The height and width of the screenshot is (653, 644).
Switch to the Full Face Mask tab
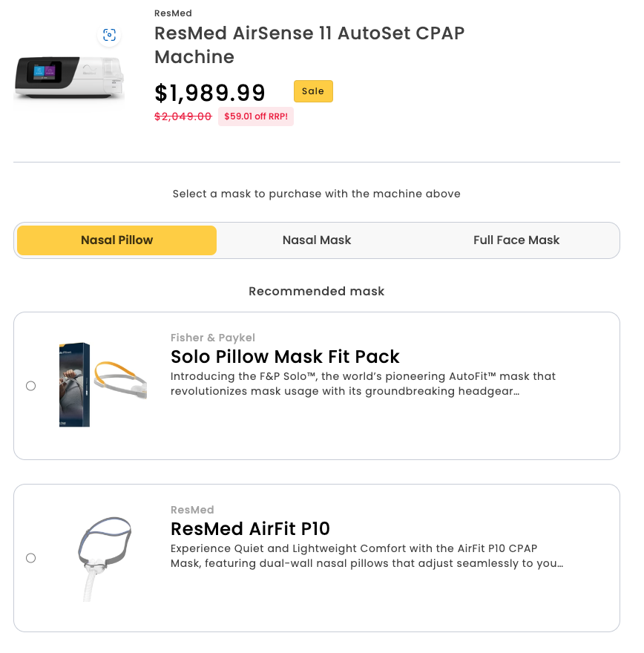(516, 240)
